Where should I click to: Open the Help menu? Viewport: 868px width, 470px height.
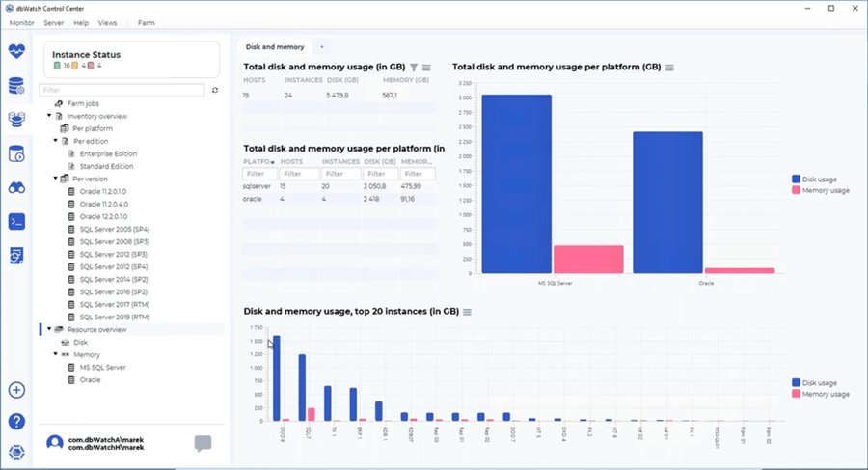[81, 23]
